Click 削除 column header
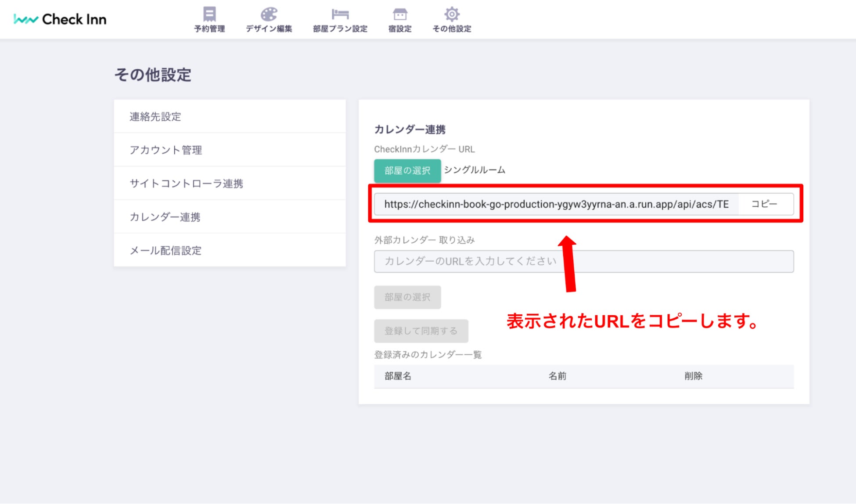 pyautogui.click(x=693, y=376)
